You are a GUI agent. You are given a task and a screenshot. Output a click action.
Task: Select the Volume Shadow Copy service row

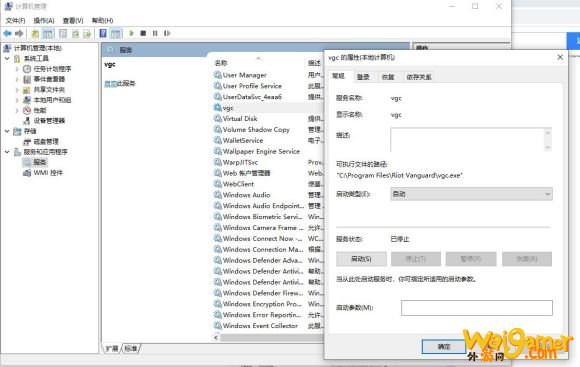tap(268, 129)
